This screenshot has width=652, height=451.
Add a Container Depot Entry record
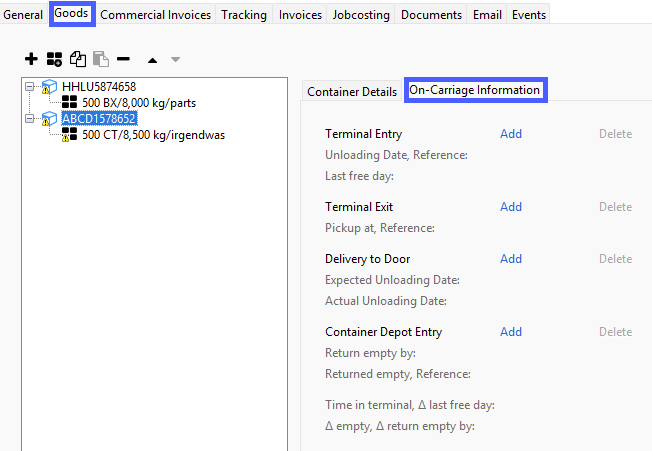tap(510, 332)
